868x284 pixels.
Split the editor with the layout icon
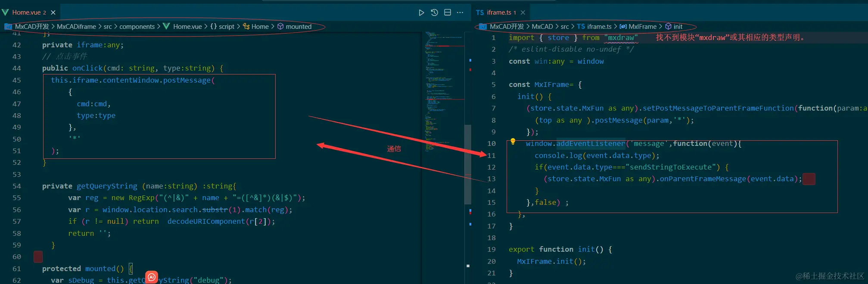(448, 12)
